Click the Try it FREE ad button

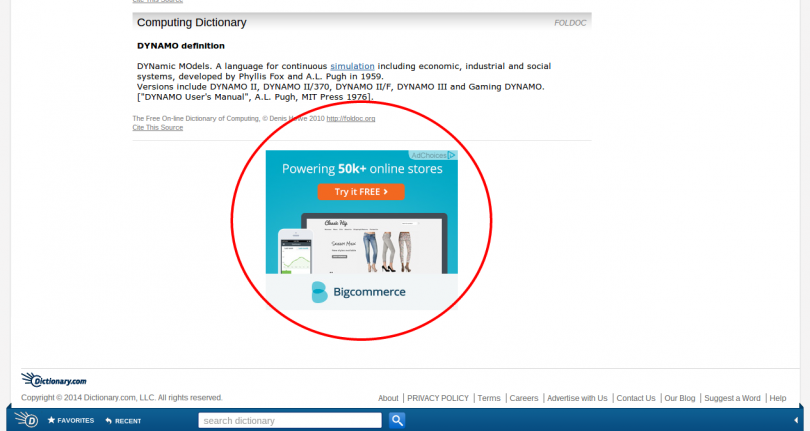pyautogui.click(x=361, y=192)
